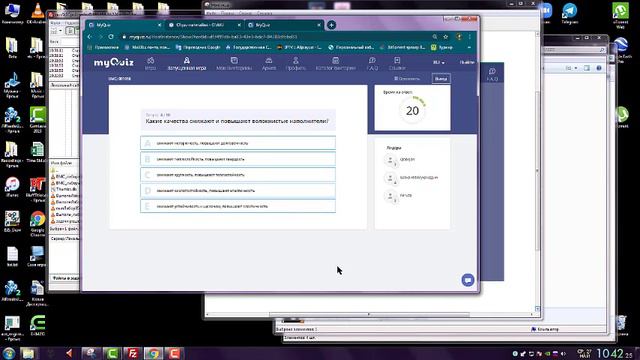The width and height of the screenshot is (640, 360).
Task: Show more bookmarks via overflow chevron
Action: pos(469,47)
